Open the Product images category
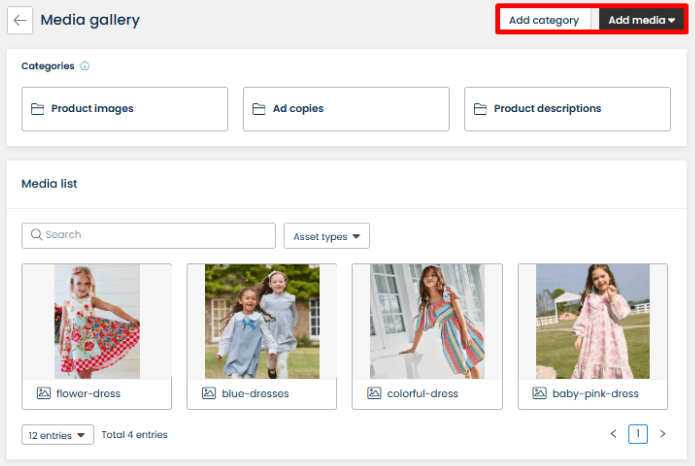This screenshot has height=466, width=695. click(125, 109)
